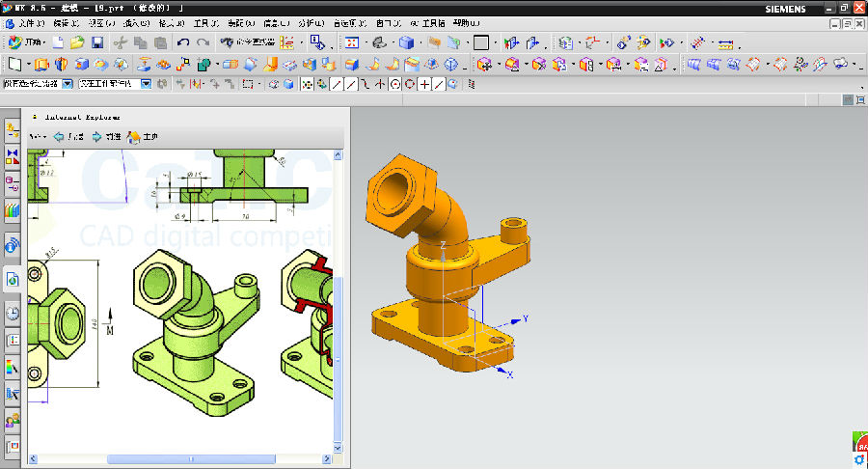Open the File menu
This screenshot has height=469, width=868.
[x=31, y=22]
